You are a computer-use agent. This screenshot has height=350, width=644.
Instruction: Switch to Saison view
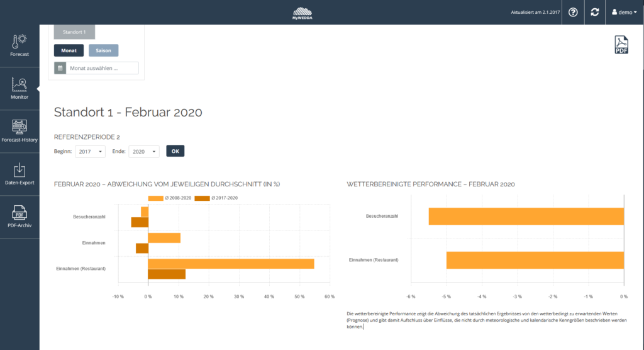(103, 50)
